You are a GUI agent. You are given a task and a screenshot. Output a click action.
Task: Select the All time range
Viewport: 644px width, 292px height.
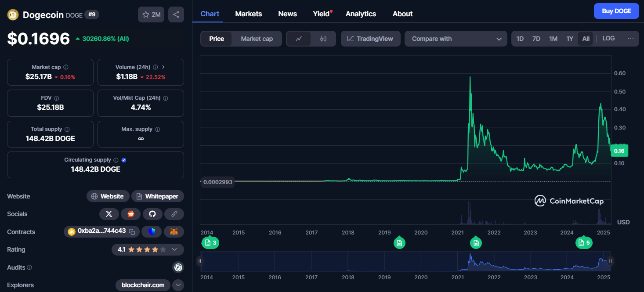coord(586,39)
